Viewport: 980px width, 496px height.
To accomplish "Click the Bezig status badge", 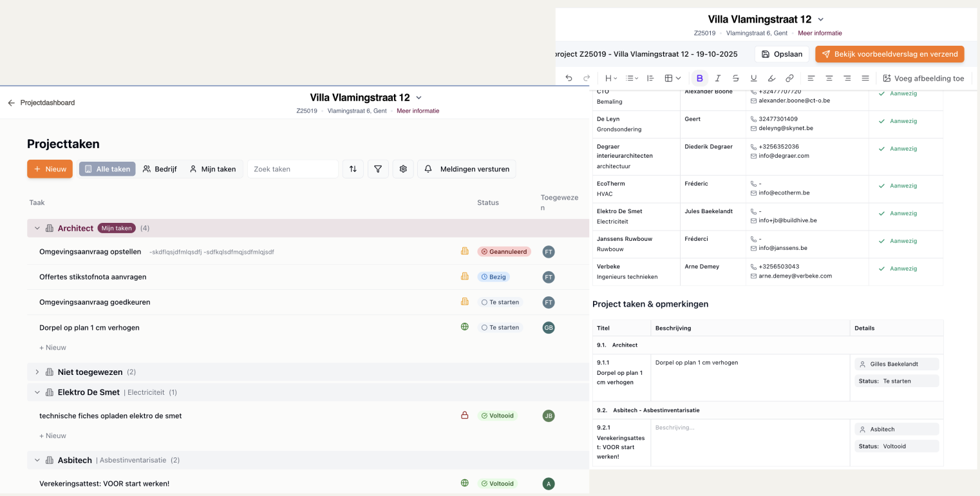I will [493, 277].
